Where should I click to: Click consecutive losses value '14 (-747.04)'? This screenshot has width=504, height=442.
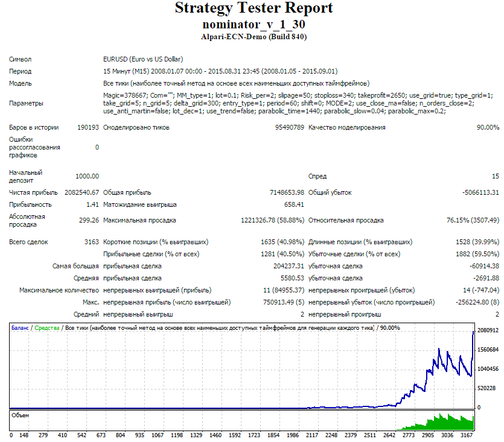tap(481, 291)
